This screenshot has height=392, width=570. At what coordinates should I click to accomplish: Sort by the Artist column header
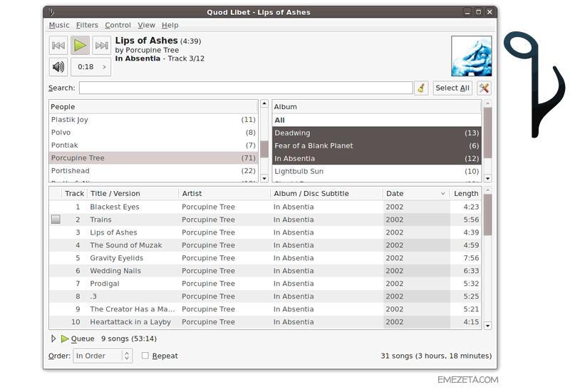click(x=224, y=193)
